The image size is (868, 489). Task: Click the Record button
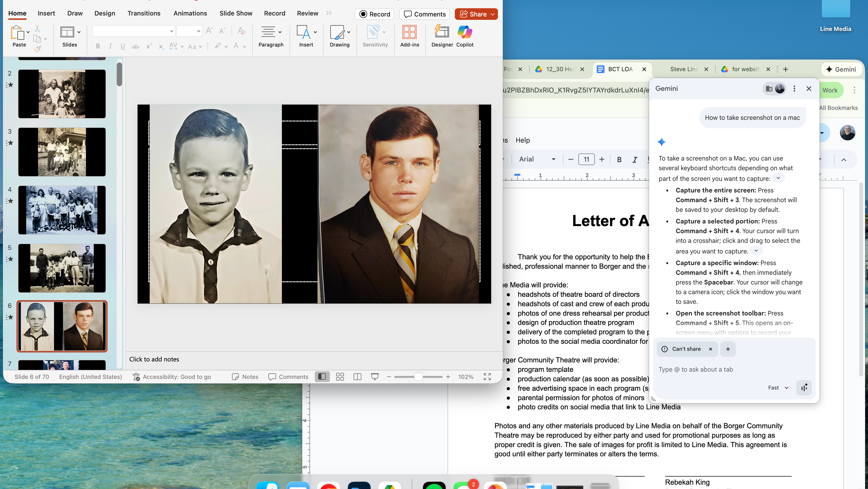375,14
